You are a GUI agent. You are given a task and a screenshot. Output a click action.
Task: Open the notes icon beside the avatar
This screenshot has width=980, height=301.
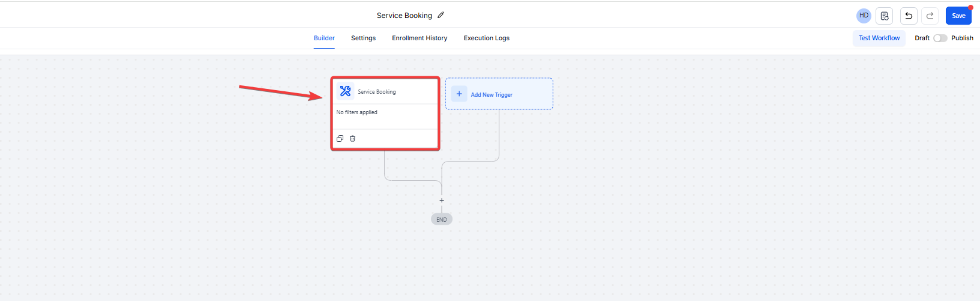pos(884,16)
